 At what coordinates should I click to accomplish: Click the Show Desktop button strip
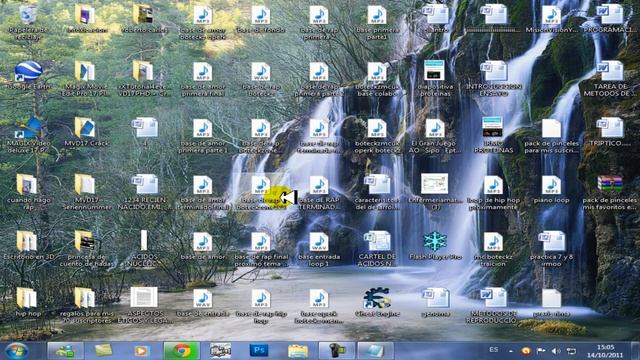[x=635, y=351]
